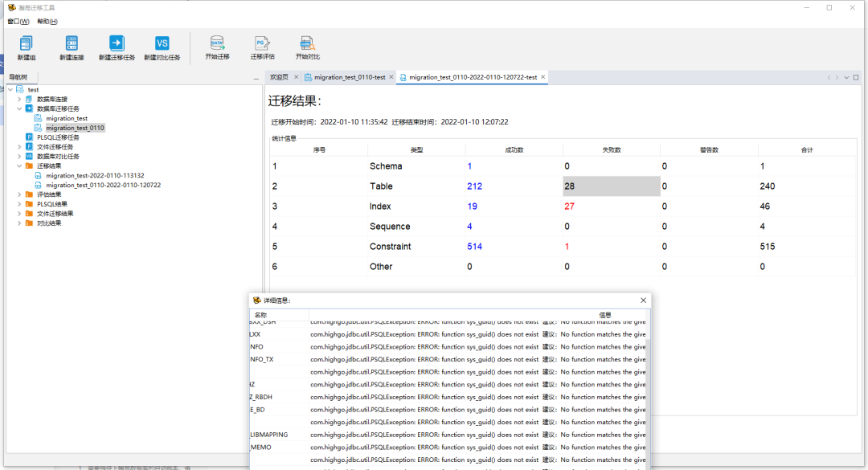Screen dimensions: 868x470
Task: Open the 窗口(W) menu
Action: point(18,22)
